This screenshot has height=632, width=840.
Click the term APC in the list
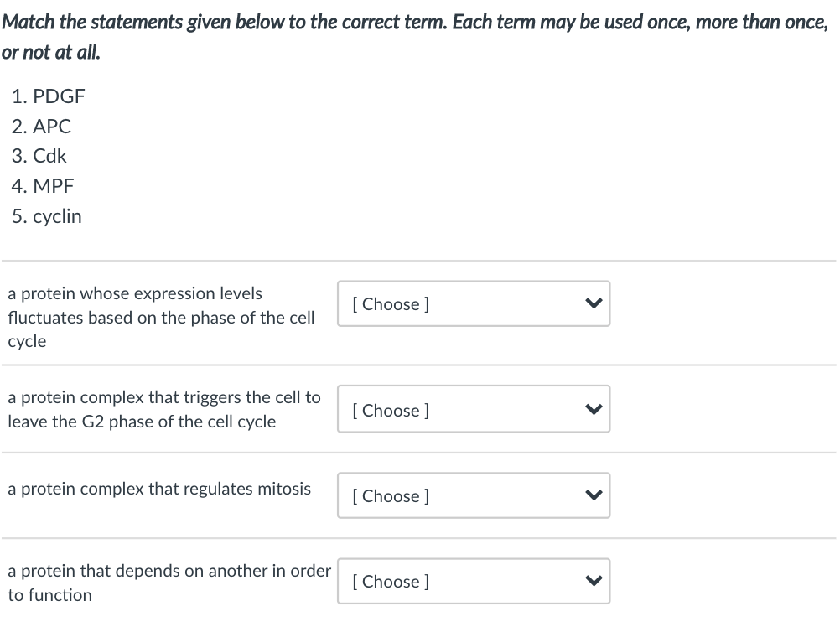coord(52,127)
